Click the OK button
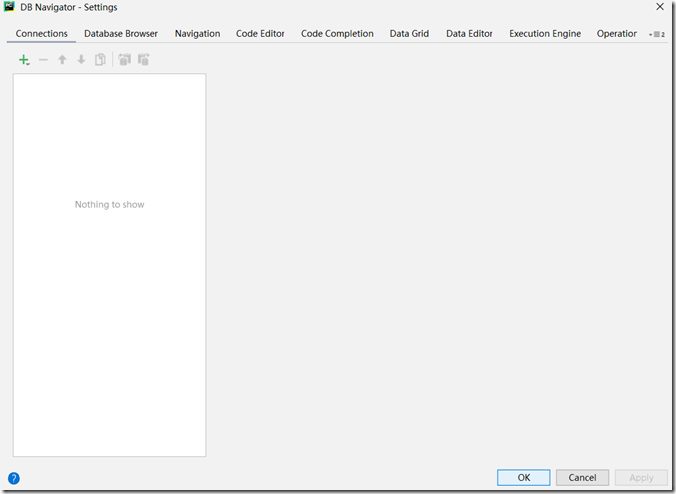Viewport: 676px width, 494px height. [x=523, y=478]
